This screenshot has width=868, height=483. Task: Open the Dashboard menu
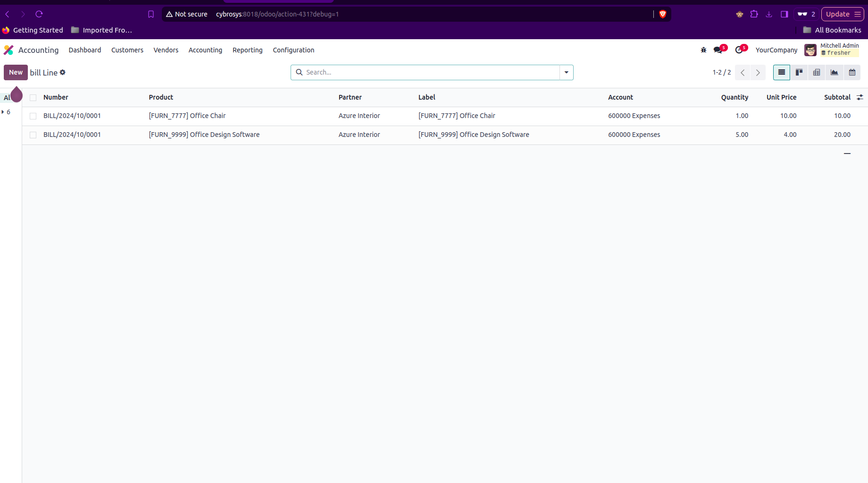pos(85,50)
